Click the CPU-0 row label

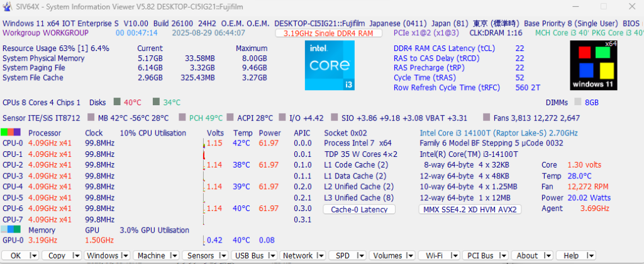coord(13,144)
